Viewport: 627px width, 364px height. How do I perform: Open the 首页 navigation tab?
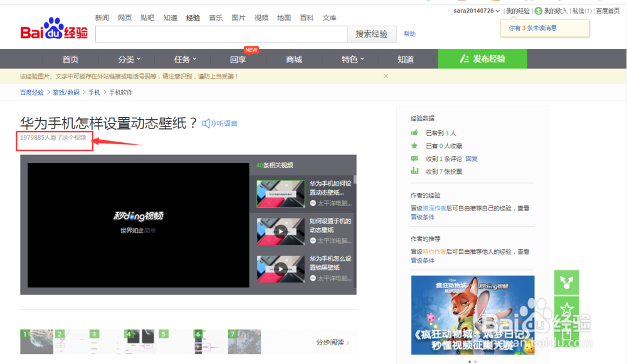coord(70,59)
